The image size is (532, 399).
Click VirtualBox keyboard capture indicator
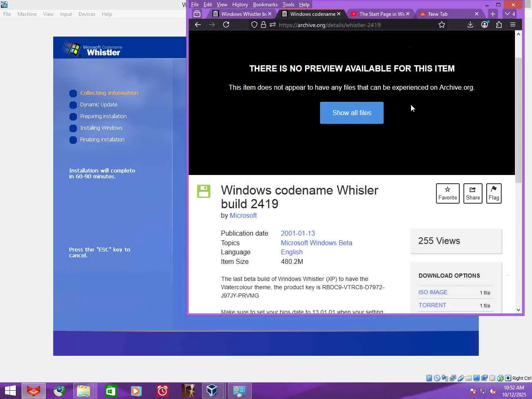(x=508, y=378)
